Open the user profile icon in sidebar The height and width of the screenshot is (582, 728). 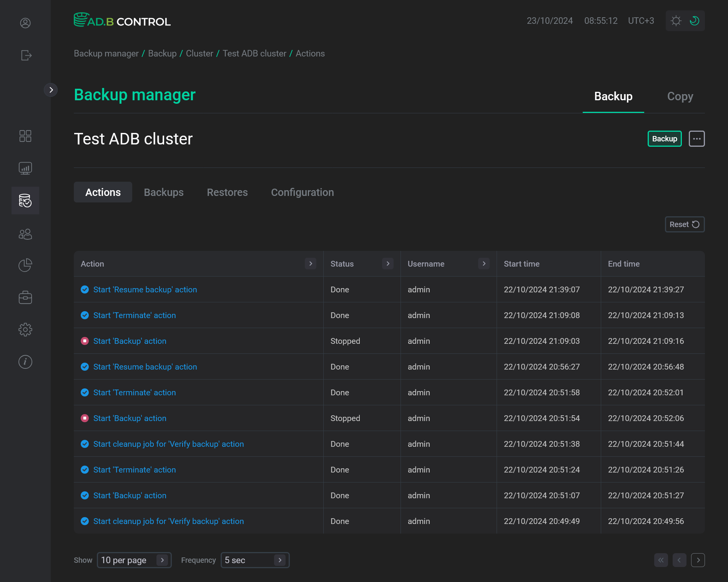click(x=25, y=23)
